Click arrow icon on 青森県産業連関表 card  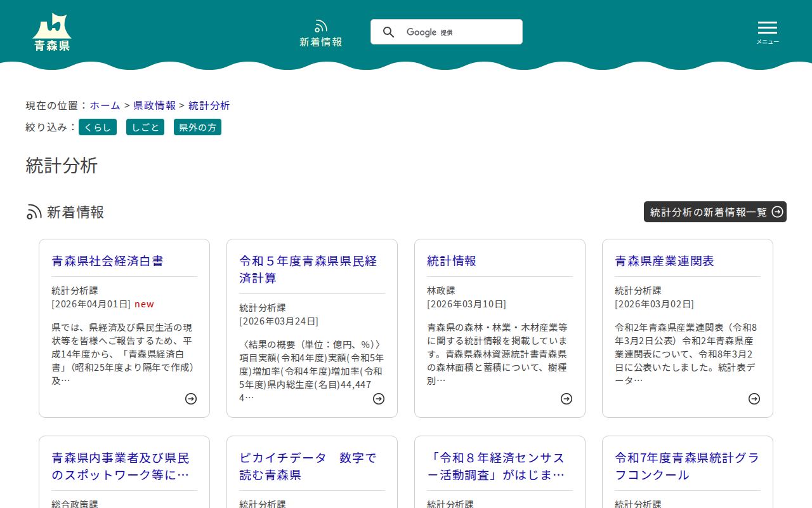coord(754,399)
